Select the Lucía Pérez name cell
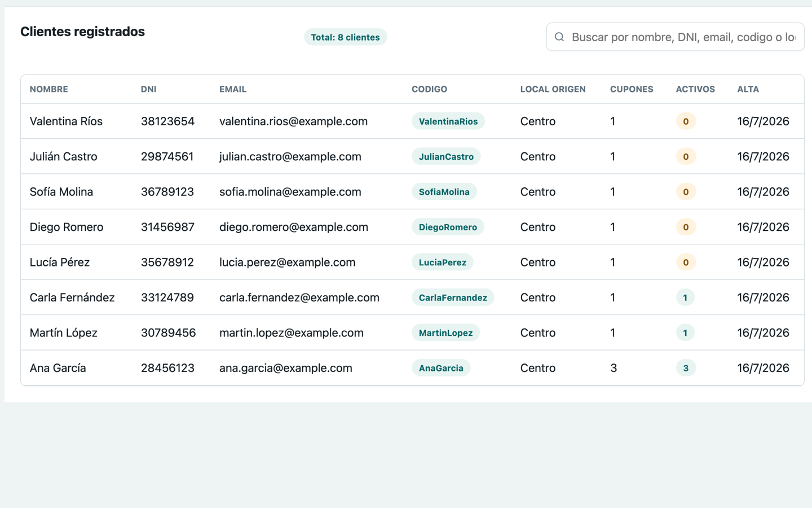812x508 pixels. click(60, 262)
